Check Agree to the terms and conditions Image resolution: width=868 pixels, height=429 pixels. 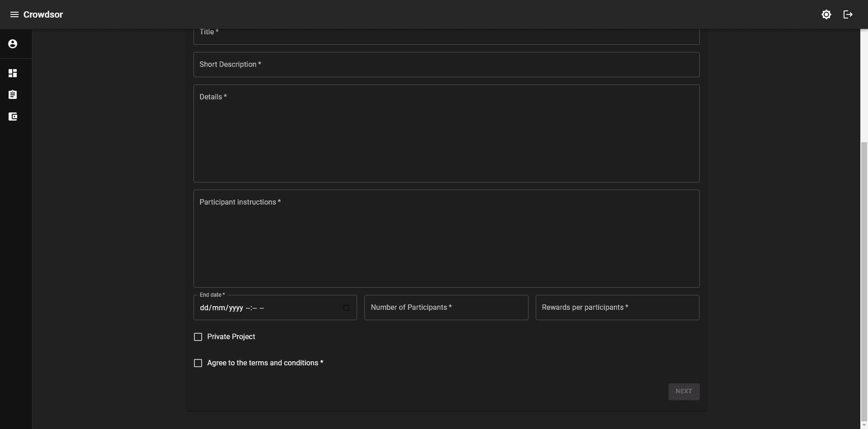[198, 363]
